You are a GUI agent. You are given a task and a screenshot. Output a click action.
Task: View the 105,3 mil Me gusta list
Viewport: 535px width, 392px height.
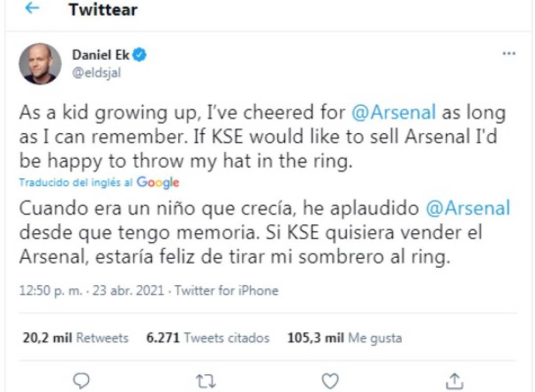(x=345, y=338)
